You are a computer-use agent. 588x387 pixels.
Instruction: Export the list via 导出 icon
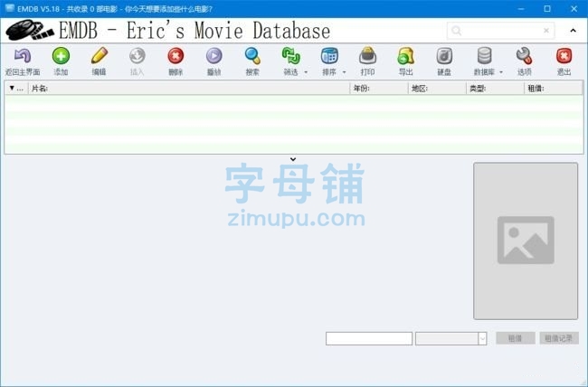(406, 56)
